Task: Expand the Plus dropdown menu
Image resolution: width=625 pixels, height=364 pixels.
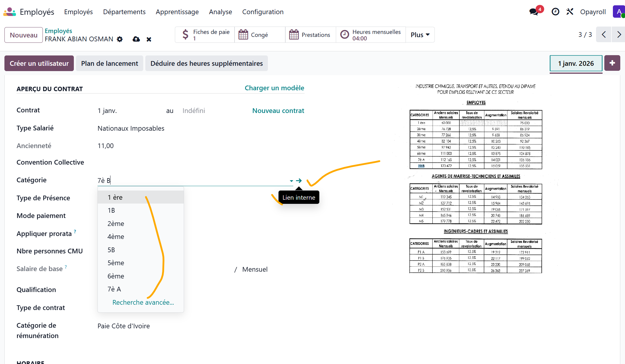Action: (x=420, y=35)
